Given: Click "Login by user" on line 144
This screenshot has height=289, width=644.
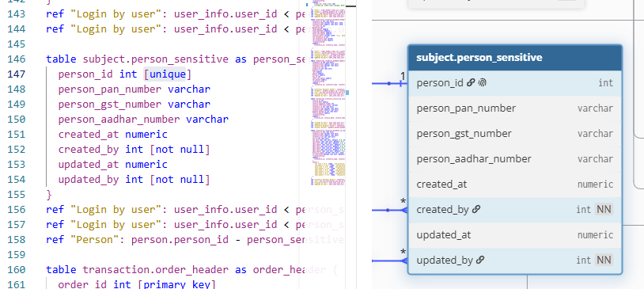Looking at the screenshot, I should 116,29.
